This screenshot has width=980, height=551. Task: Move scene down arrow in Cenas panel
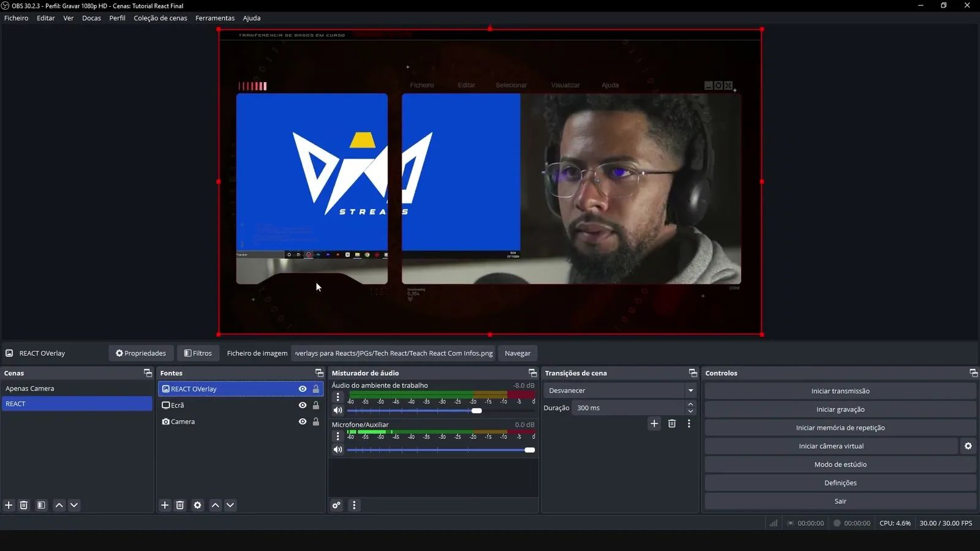(74, 505)
